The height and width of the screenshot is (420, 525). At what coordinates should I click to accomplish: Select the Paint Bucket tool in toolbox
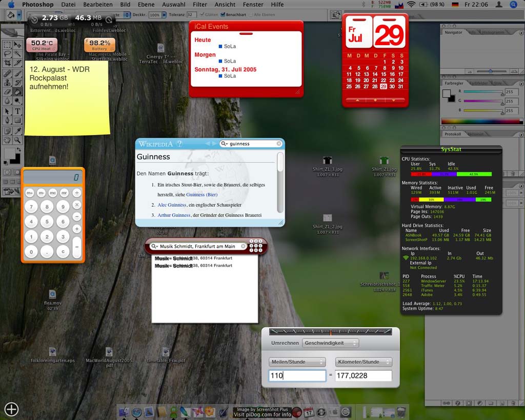click(17, 91)
